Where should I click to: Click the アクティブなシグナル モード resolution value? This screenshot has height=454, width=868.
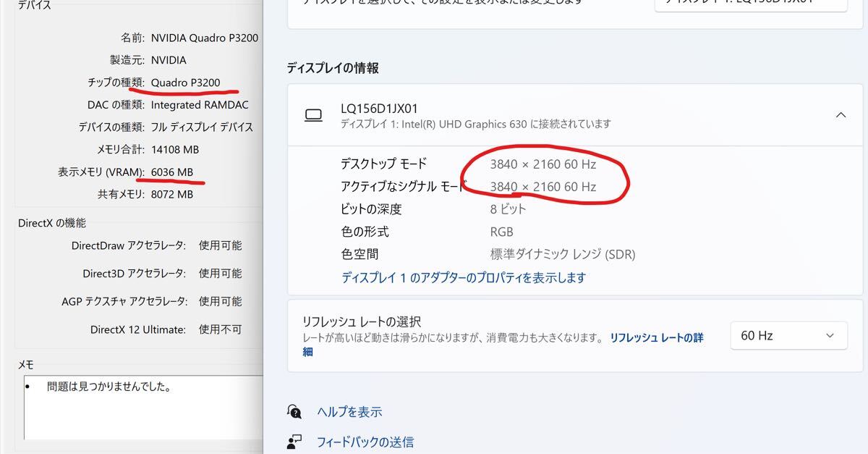tap(543, 187)
